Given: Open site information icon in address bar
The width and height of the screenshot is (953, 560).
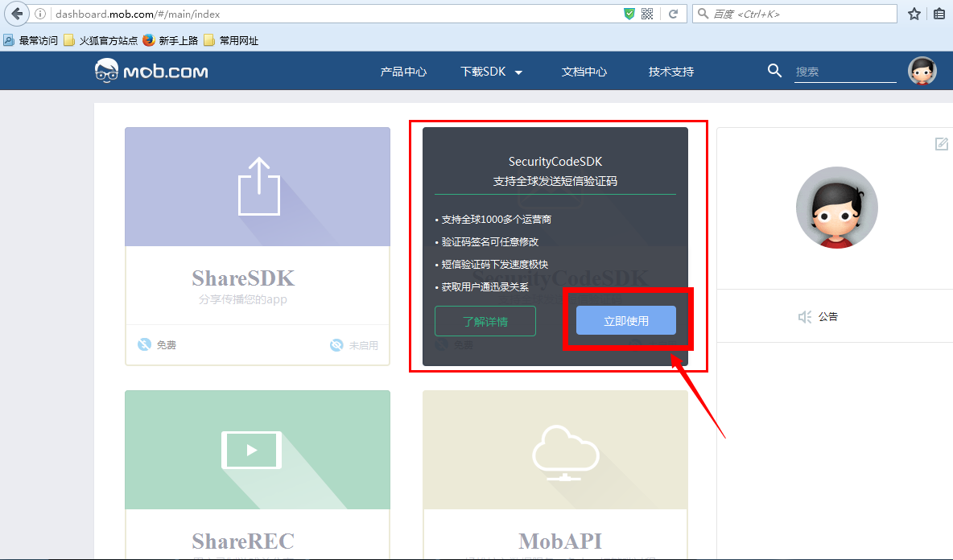Looking at the screenshot, I should (40, 14).
